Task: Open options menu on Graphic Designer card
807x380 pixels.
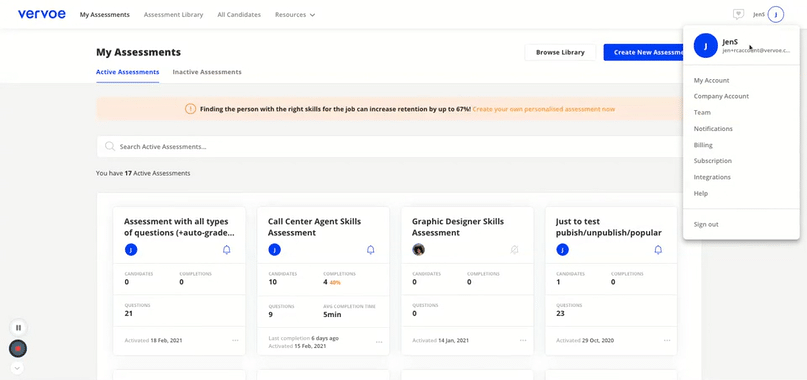Action: (523, 340)
